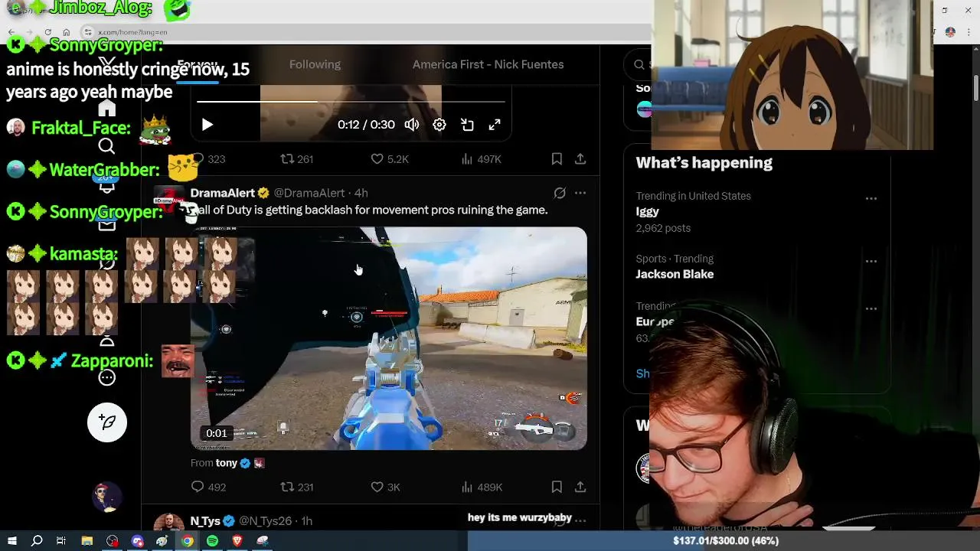Switch to the Following tab
The image size is (980, 551).
tap(315, 64)
